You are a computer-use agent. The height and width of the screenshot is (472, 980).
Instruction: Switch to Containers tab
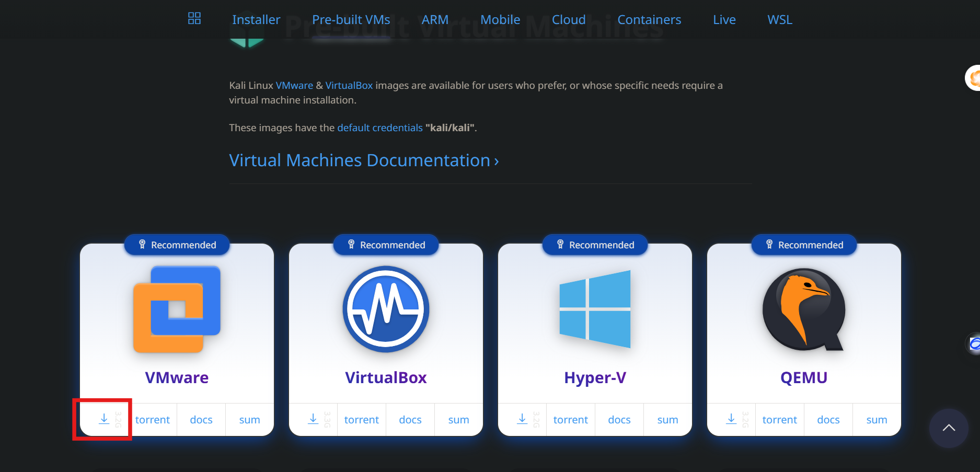click(x=649, y=20)
